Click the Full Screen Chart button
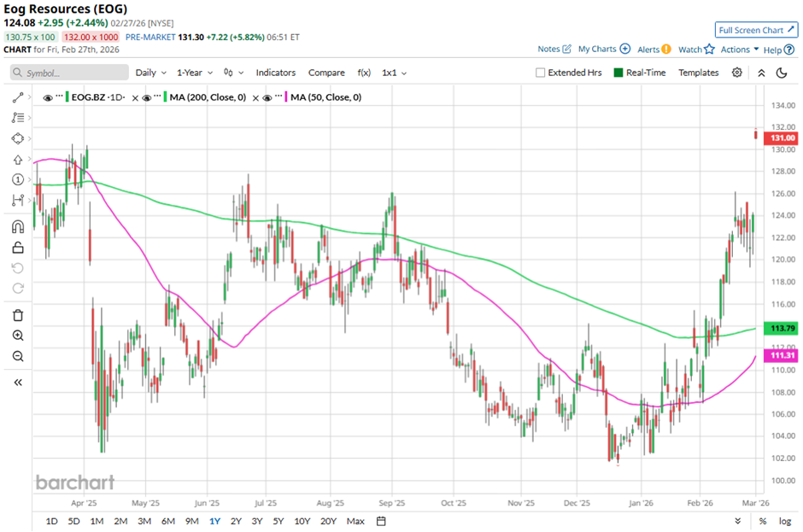803x532 pixels. [756, 30]
